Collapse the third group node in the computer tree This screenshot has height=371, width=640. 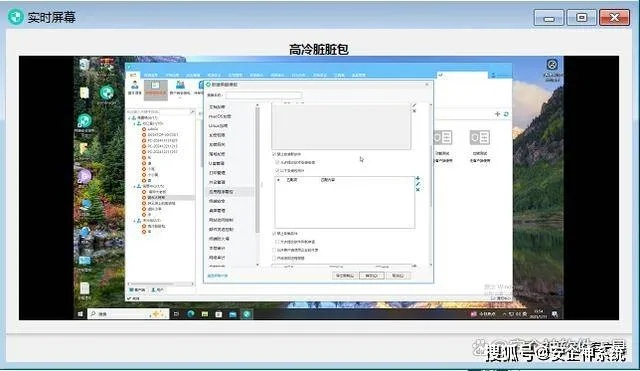(x=135, y=220)
